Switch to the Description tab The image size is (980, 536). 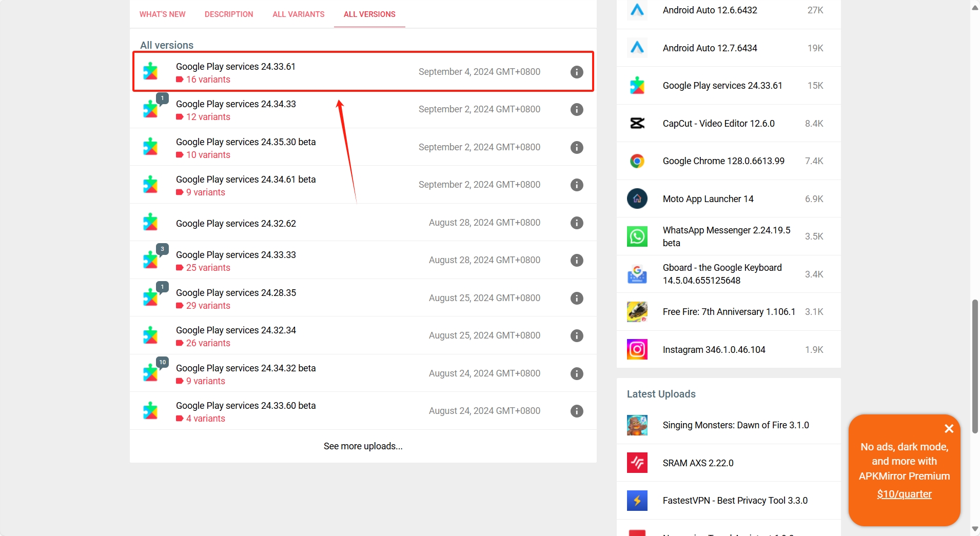(x=229, y=14)
